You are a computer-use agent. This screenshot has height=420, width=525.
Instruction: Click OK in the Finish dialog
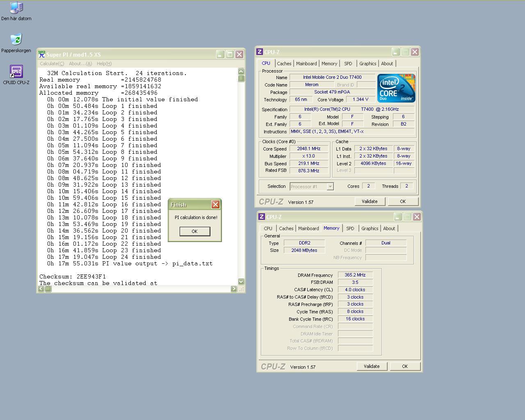point(195,231)
